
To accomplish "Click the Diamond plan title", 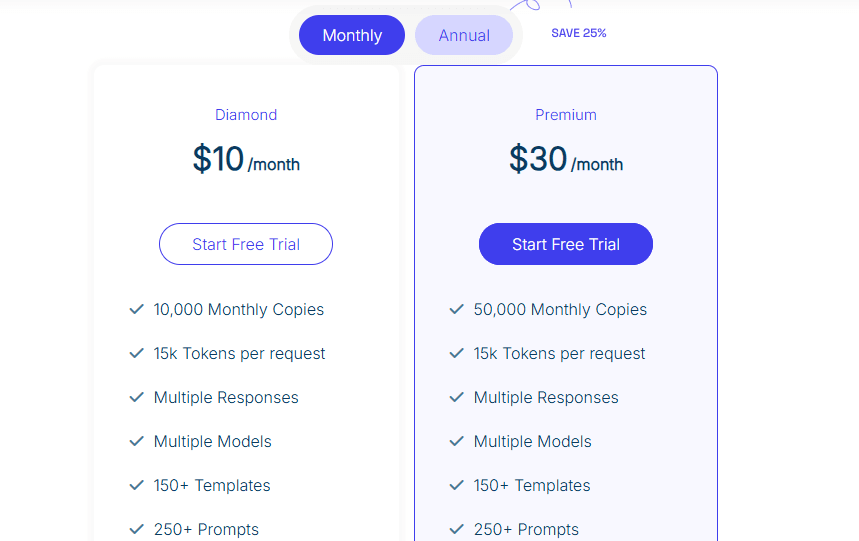I will (x=246, y=115).
